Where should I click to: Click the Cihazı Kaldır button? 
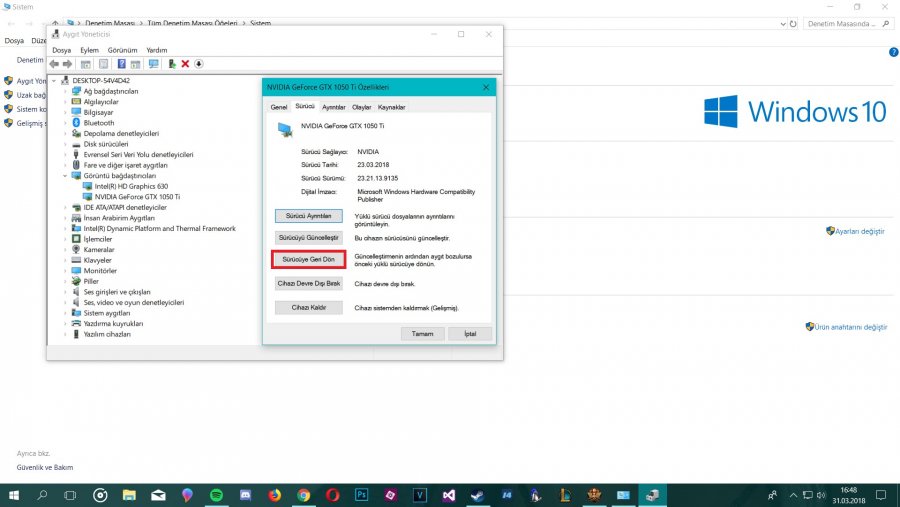[x=309, y=308]
